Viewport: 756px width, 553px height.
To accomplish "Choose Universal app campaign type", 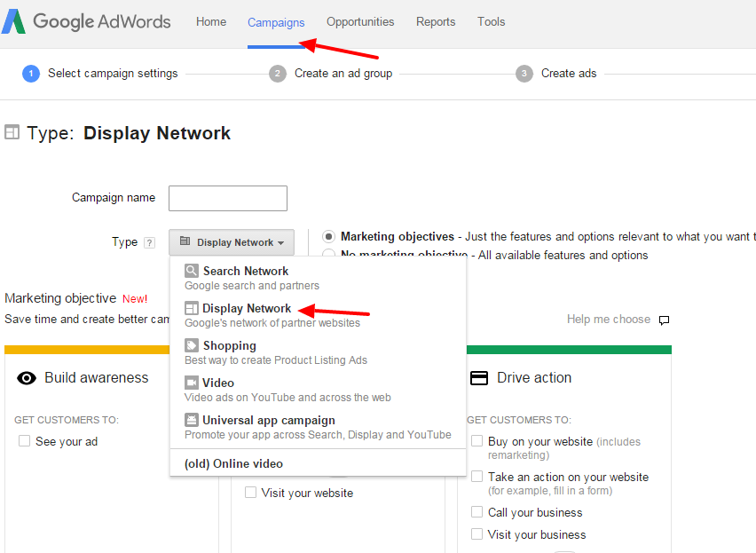I will [318, 427].
